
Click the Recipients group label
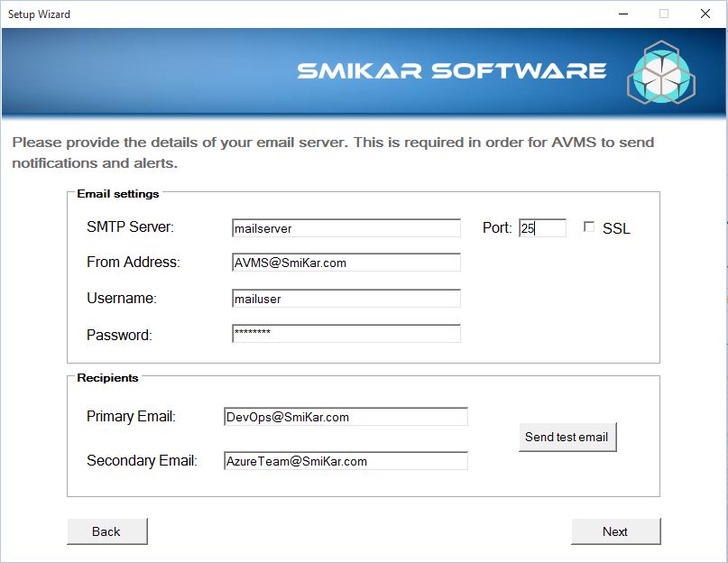pyautogui.click(x=107, y=378)
